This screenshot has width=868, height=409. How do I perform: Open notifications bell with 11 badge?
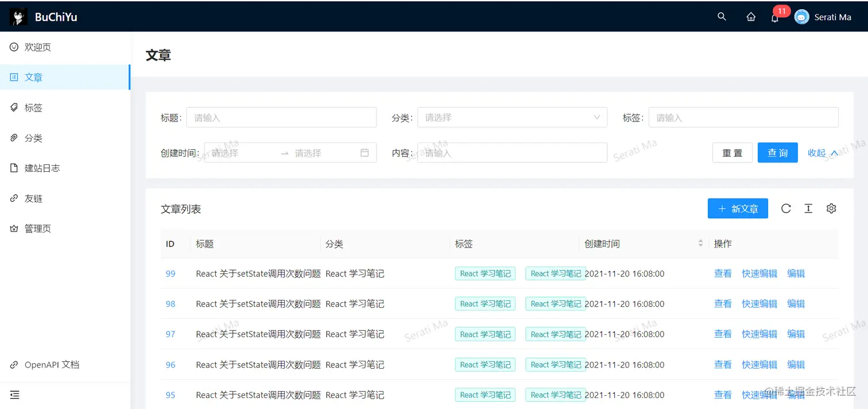pyautogui.click(x=775, y=17)
